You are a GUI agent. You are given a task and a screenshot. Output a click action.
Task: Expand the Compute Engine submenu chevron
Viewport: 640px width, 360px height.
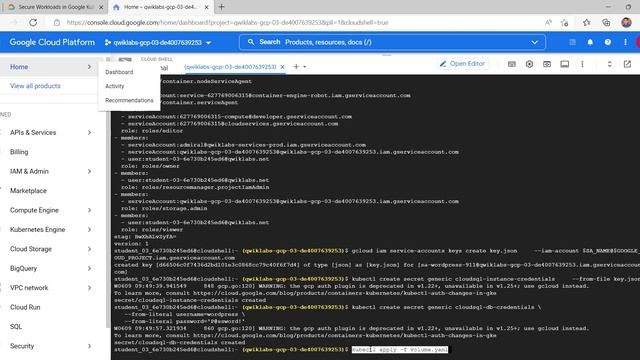pyautogui.click(x=89, y=210)
